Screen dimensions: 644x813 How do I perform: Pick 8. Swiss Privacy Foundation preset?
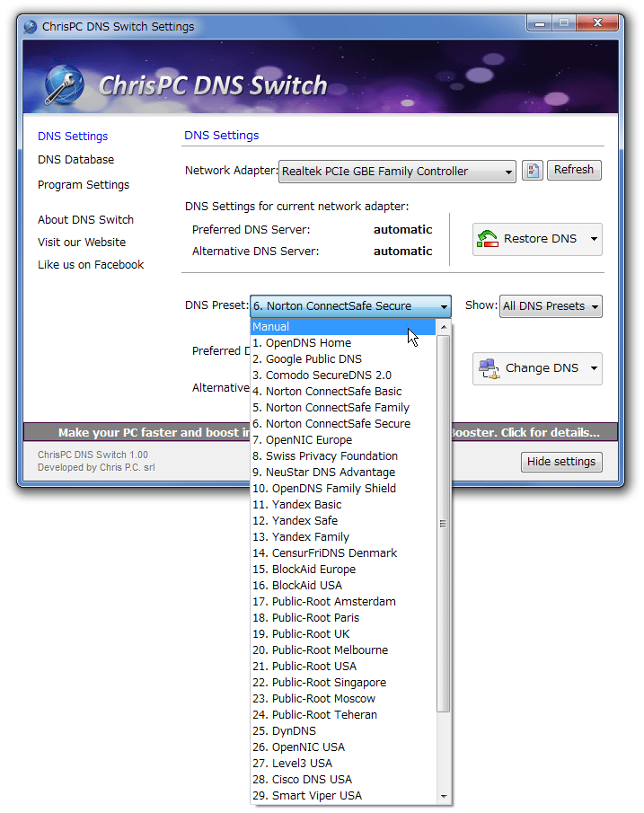343,455
